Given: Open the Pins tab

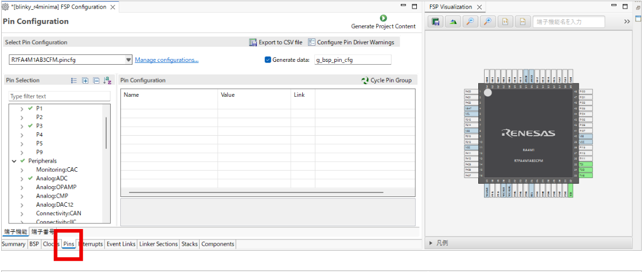Looking at the screenshot, I should 69,244.
